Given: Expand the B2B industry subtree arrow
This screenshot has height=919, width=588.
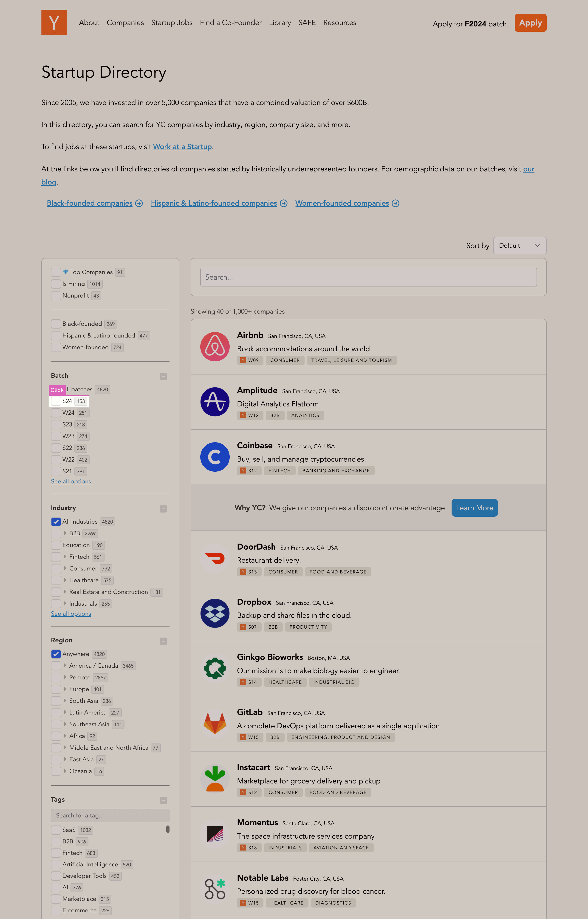Looking at the screenshot, I should coord(65,533).
